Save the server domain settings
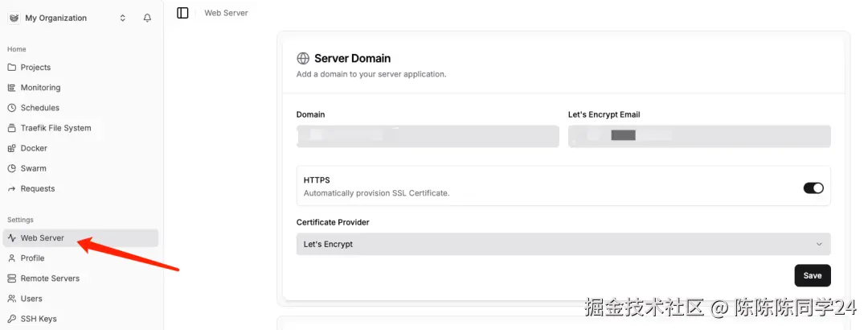 tap(812, 275)
